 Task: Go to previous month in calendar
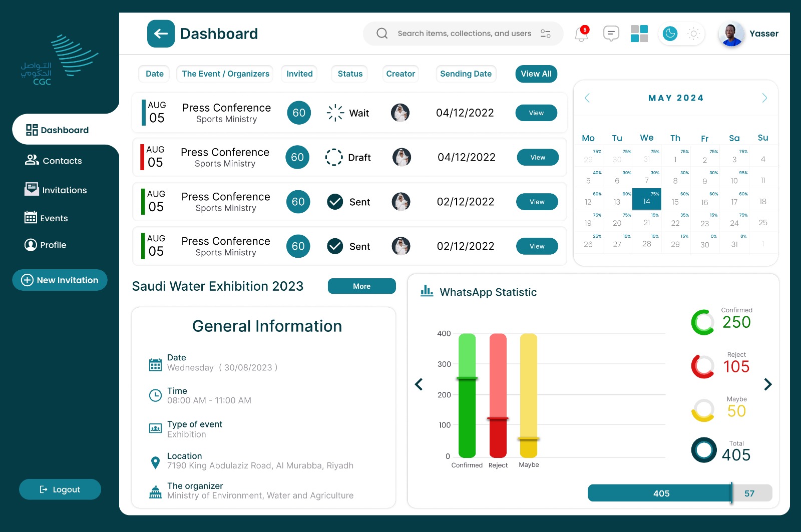click(x=587, y=98)
